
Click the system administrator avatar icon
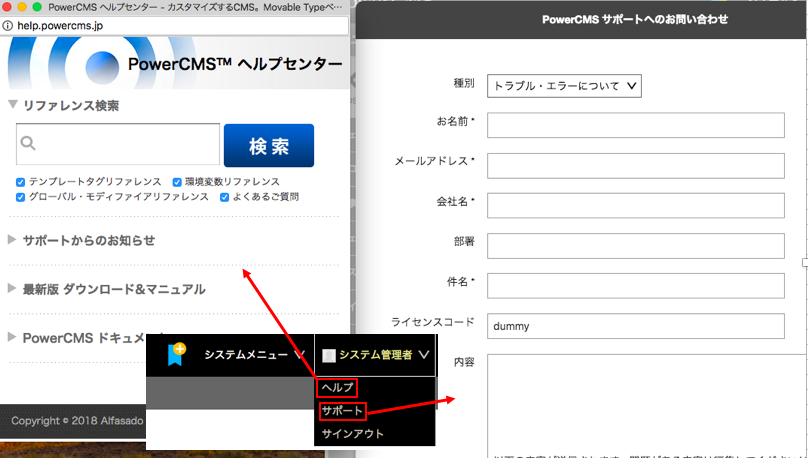pyautogui.click(x=329, y=355)
